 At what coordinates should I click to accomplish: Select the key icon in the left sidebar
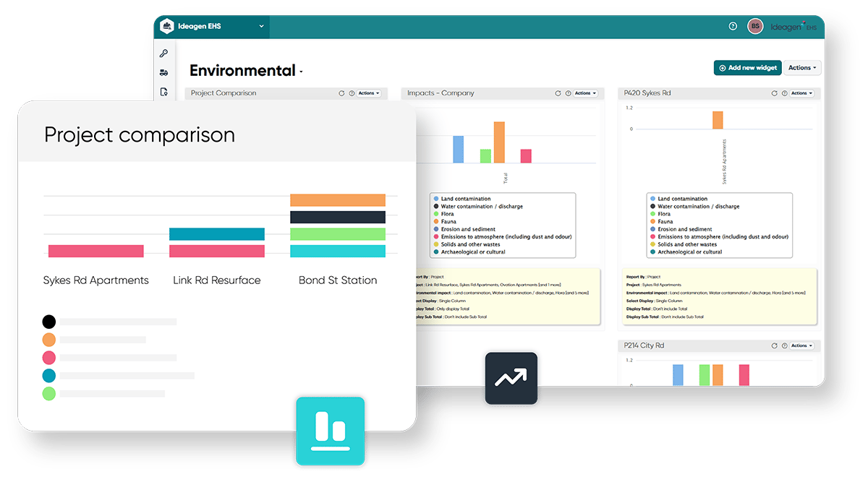pyautogui.click(x=163, y=52)
